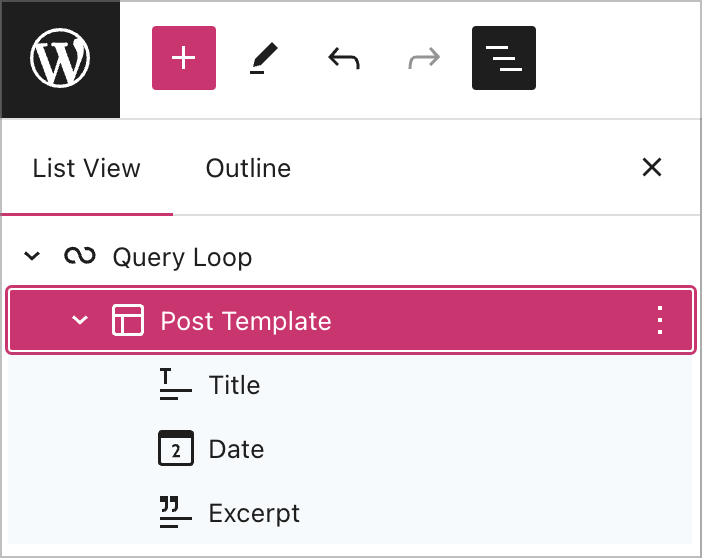Click the Redo arrow
702x558 pixels.
pyautogui.click(x=424, y=59)
